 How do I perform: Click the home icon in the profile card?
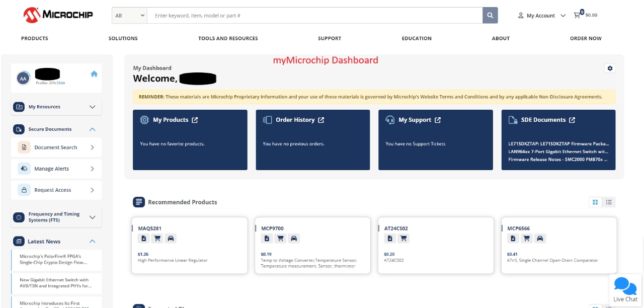(94, 73)
